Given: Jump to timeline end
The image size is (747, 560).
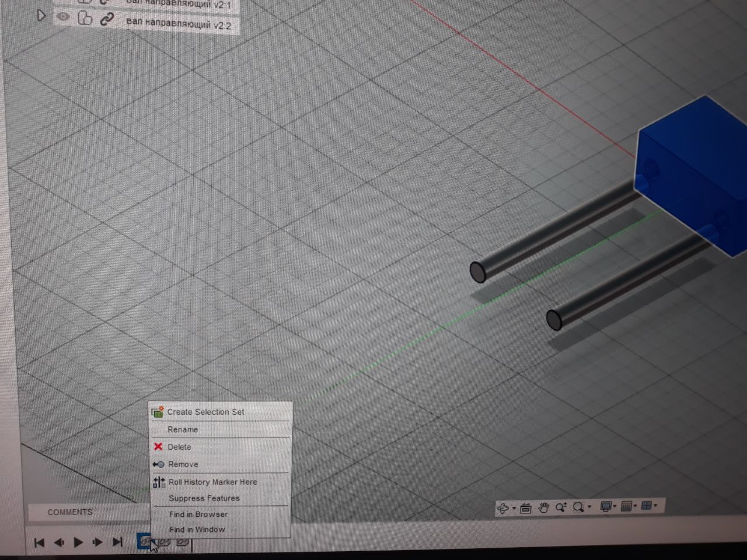Looking at the screenshot, I should pos(117,542).
